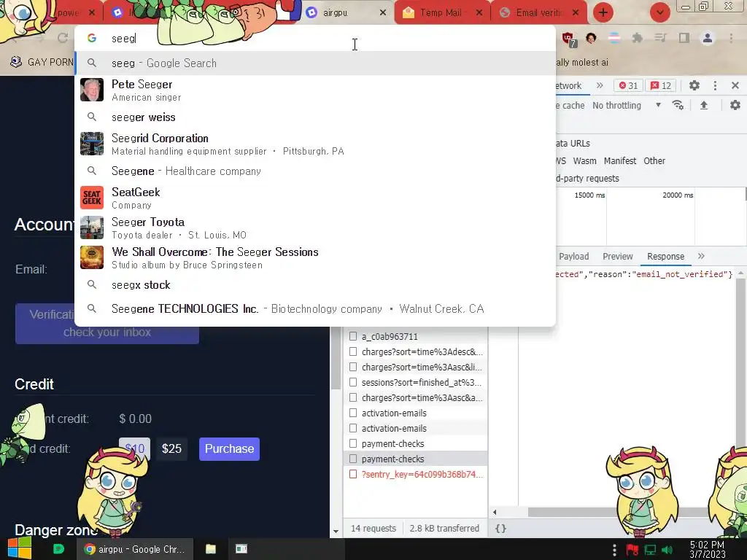
Task: Tick checkbox for charges?sort=time%3Adesc request
Action: tap(353, 351)
